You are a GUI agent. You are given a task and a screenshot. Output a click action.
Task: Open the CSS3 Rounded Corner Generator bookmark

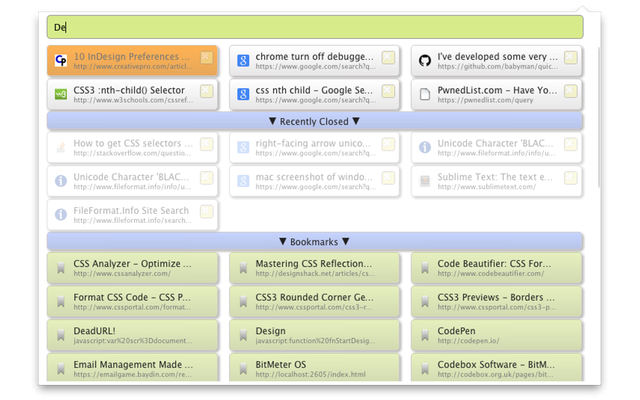(314, 302)
